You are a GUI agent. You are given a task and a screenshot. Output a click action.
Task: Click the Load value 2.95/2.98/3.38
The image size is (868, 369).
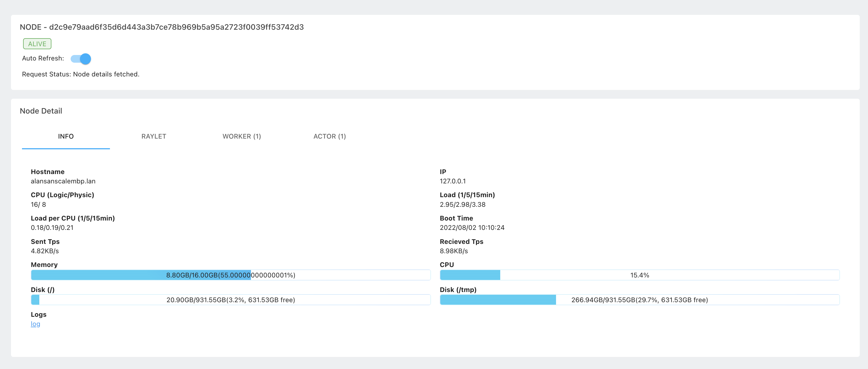462,205
